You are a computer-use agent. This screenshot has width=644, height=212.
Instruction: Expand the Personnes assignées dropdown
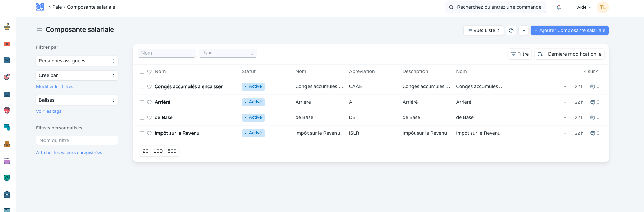pyautogui.click(x=77, y=61)
